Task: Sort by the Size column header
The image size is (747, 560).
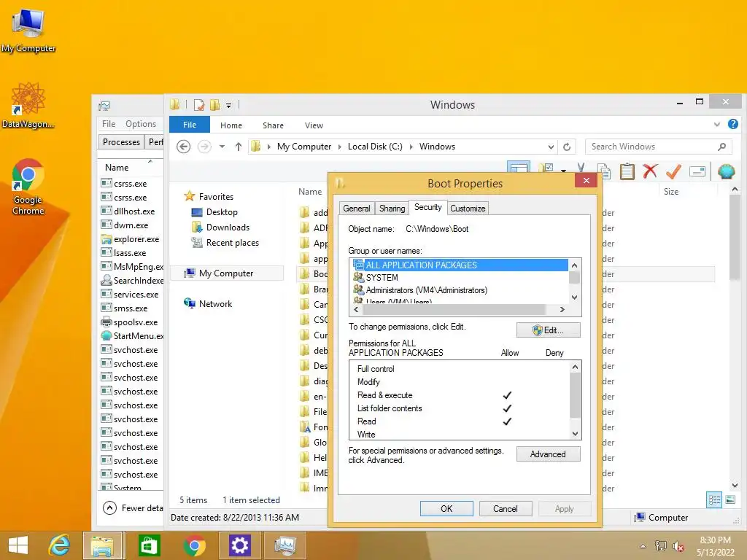Action: tap(671, 192)
